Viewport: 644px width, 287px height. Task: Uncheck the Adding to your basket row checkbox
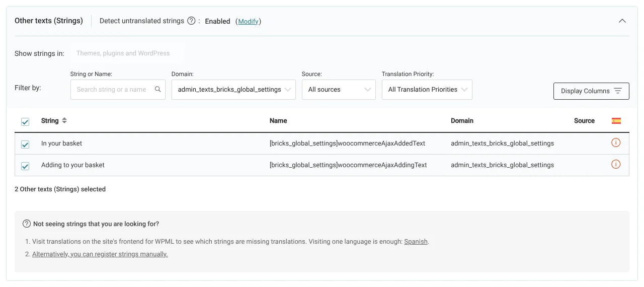(25, 166)
